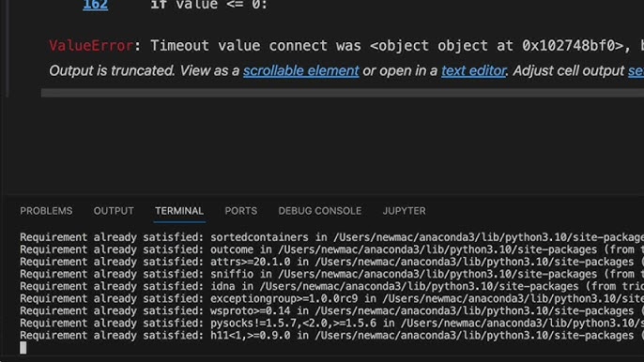
Task: Click the h11<1,>=0.9.0 terminal line
Action: 332,336
